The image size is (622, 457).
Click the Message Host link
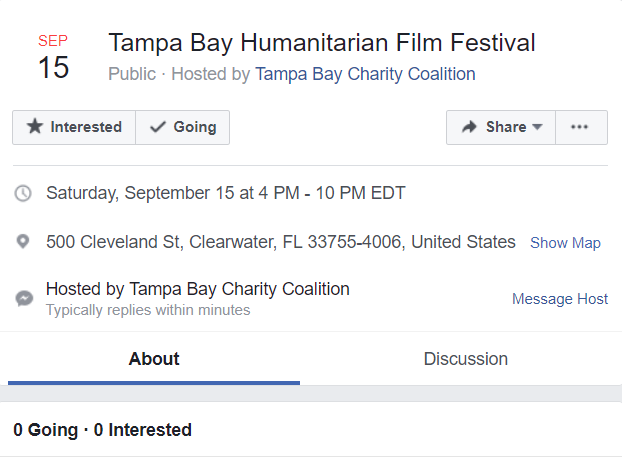560,299
